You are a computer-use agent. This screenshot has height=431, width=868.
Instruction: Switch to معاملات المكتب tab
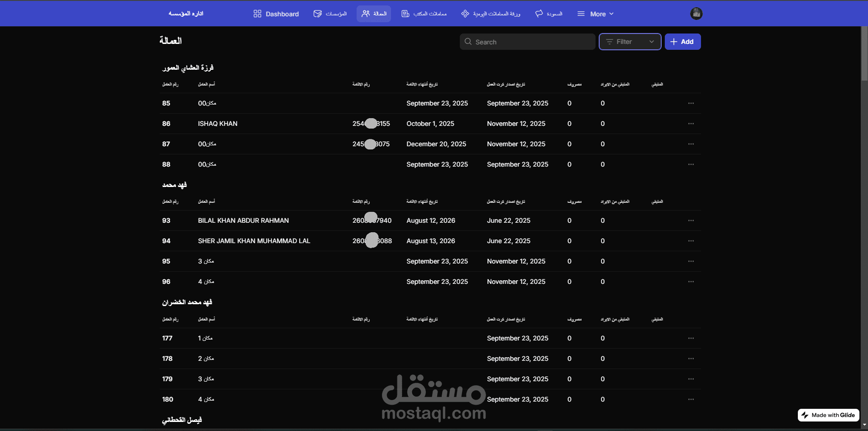coord(424,14)
